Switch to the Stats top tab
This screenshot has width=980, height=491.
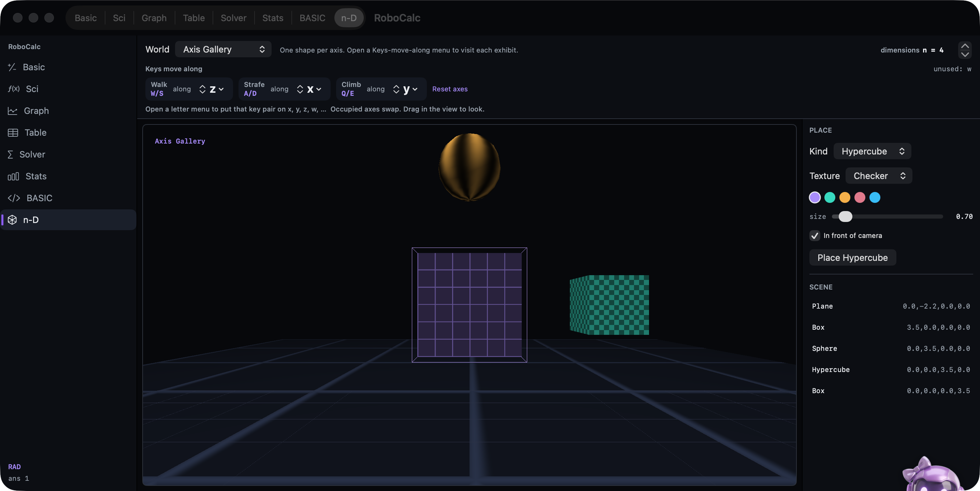tap(273, 18)
